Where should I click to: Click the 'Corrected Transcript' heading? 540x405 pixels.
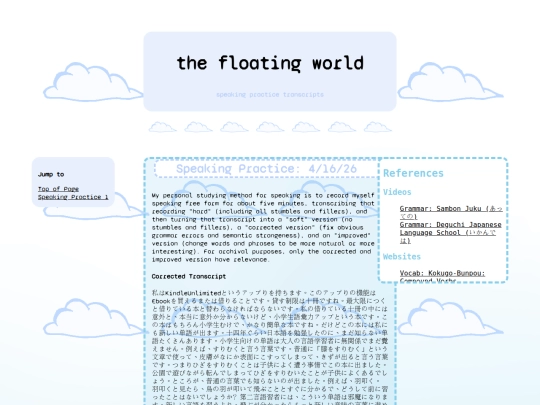coord(189,276)
